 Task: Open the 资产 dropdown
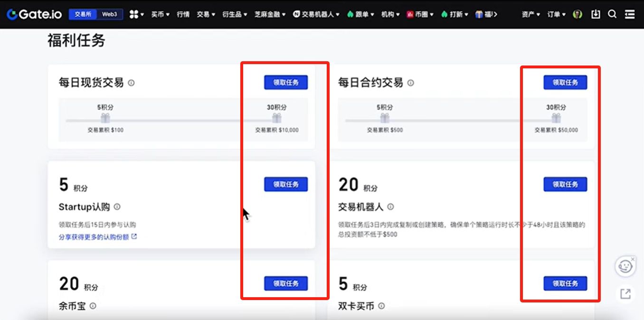(x=530, y=14)
